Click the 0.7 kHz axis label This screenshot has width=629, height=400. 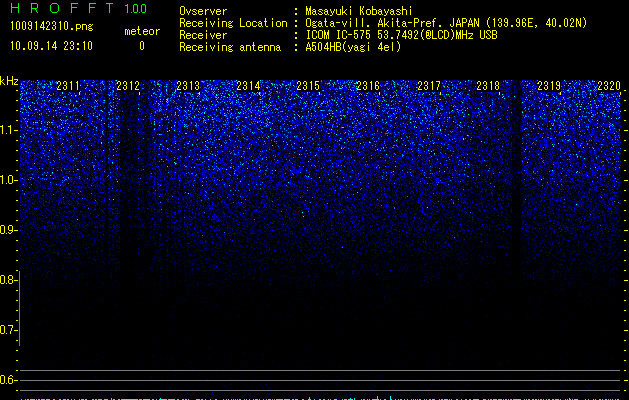(8, 330)
